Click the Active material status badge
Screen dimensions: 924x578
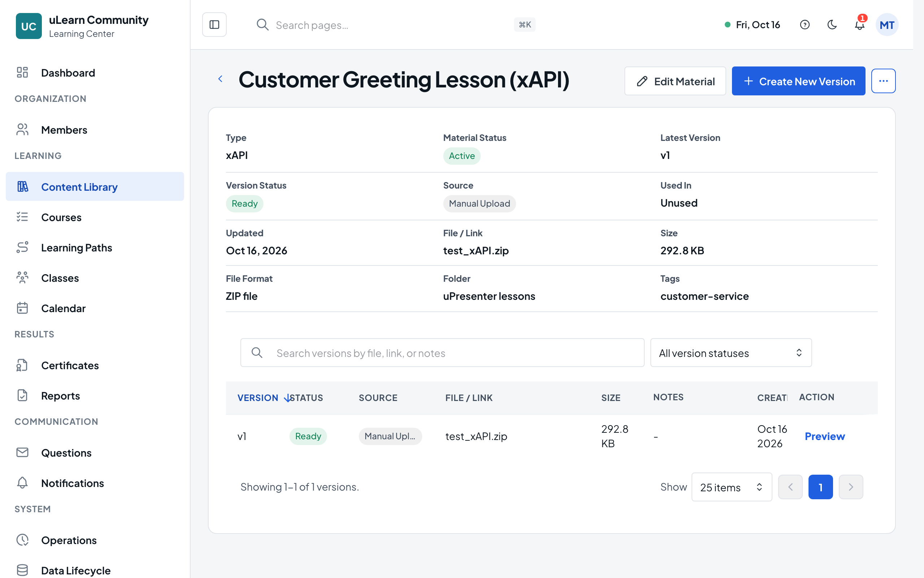[x=462, y=156]
